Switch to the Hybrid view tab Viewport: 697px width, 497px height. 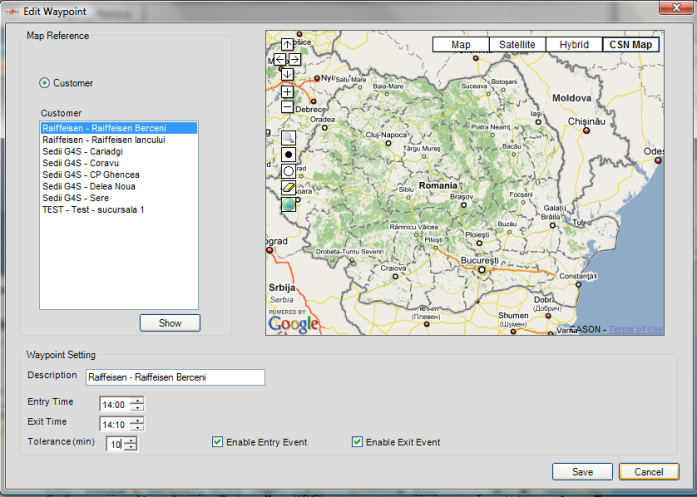click(x=574, y=44)
